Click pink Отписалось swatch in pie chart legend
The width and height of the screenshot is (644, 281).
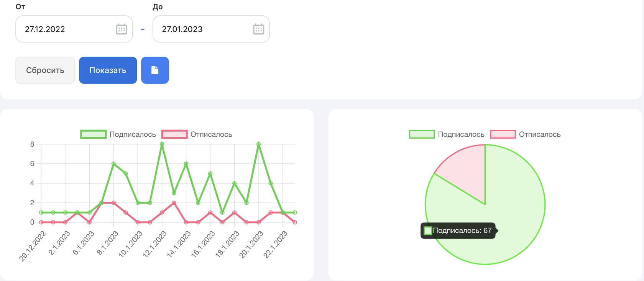pyautogui.click(x=503, y=134)
